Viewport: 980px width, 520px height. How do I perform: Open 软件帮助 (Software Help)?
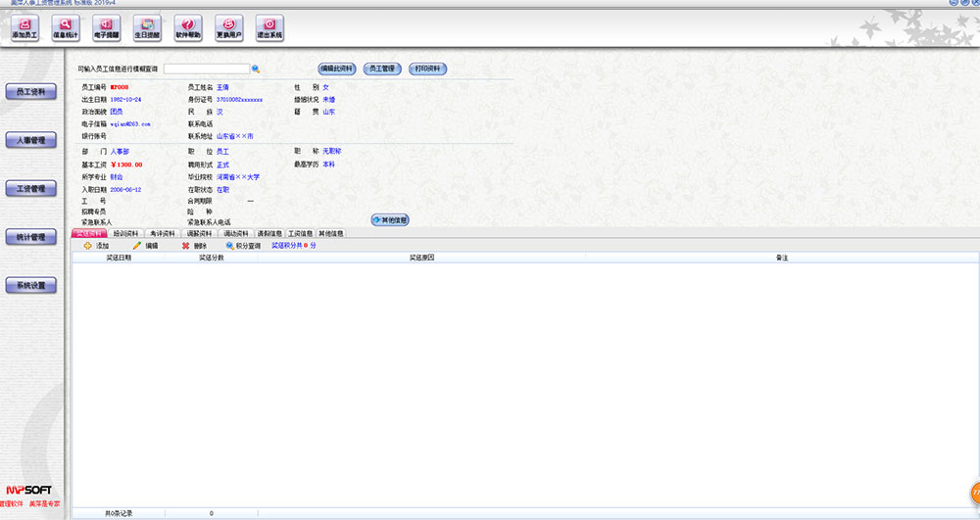[x=187, y=27]
